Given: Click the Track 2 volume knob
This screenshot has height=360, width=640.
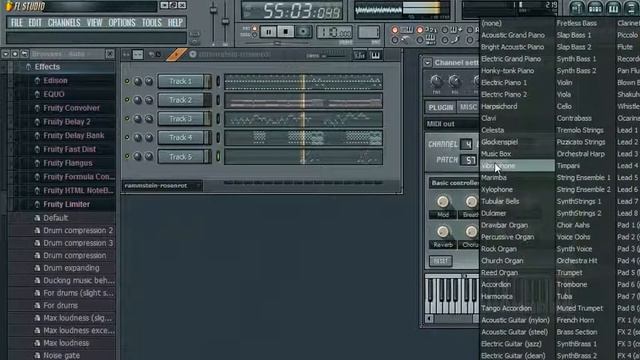Looking at the screenshot, I should (x=149, y=100).
